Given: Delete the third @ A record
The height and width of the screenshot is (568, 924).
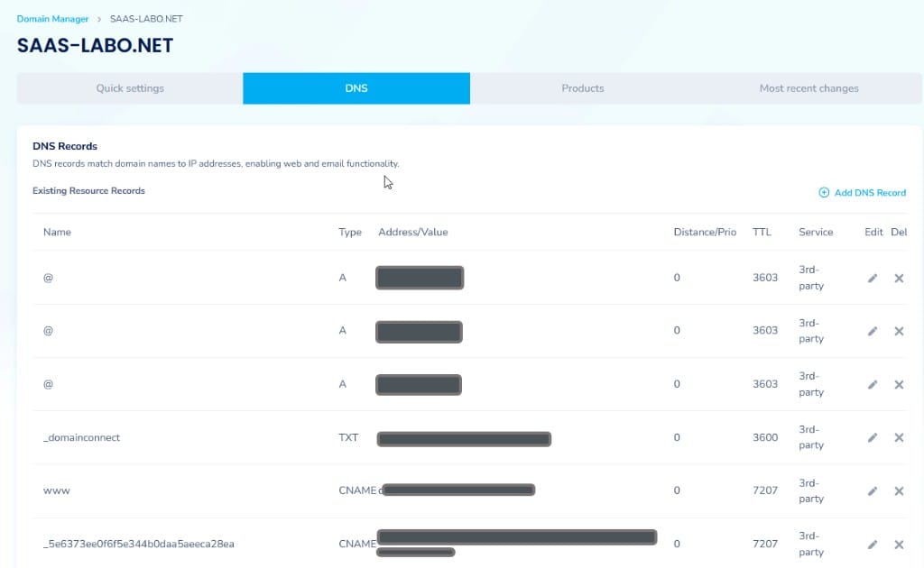Looking at the screenshot, I should (899, 384).
